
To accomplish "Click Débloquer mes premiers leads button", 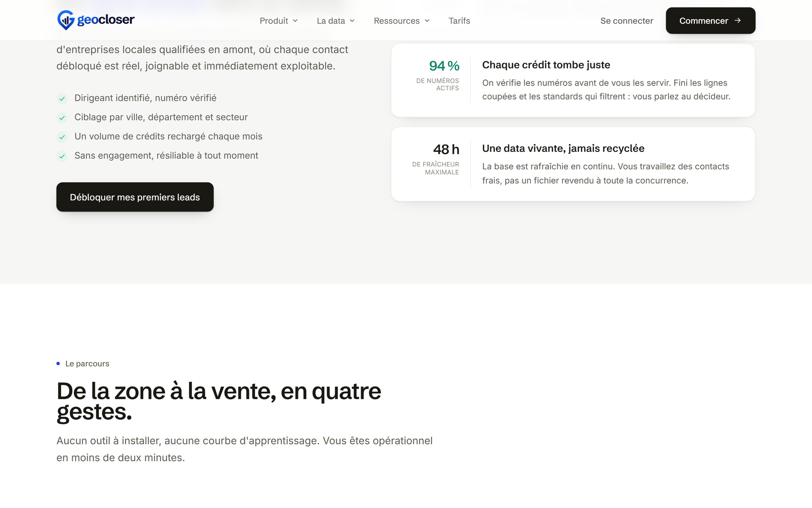I will (x=135, y=197).
